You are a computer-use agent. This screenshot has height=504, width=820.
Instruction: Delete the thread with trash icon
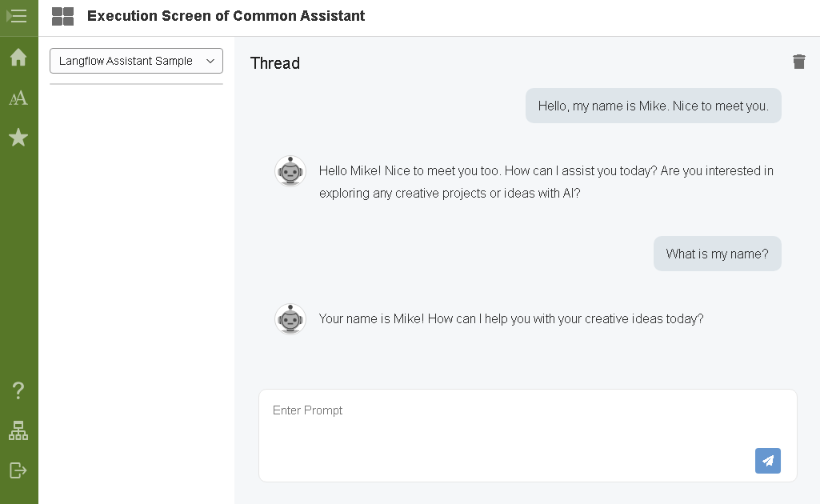tap(798, 62)
